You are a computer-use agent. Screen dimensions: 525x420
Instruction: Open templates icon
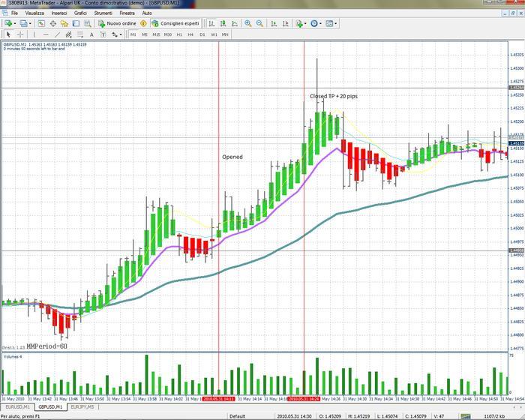point(329,23)
